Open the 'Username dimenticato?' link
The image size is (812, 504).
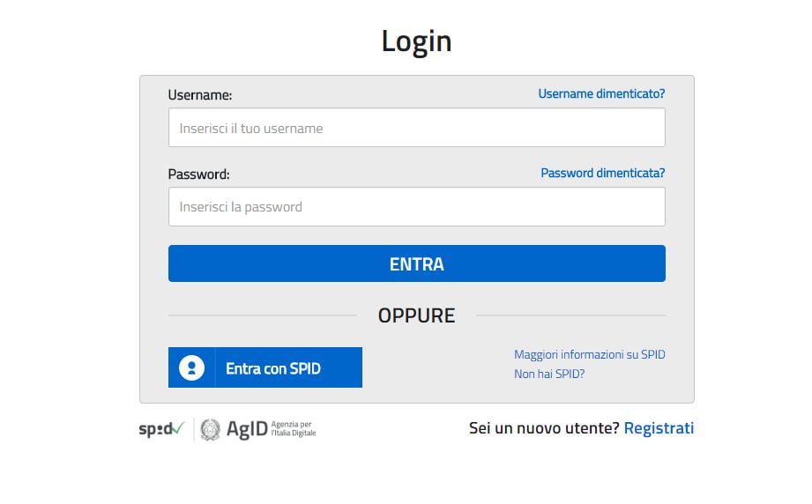[601, 93]
